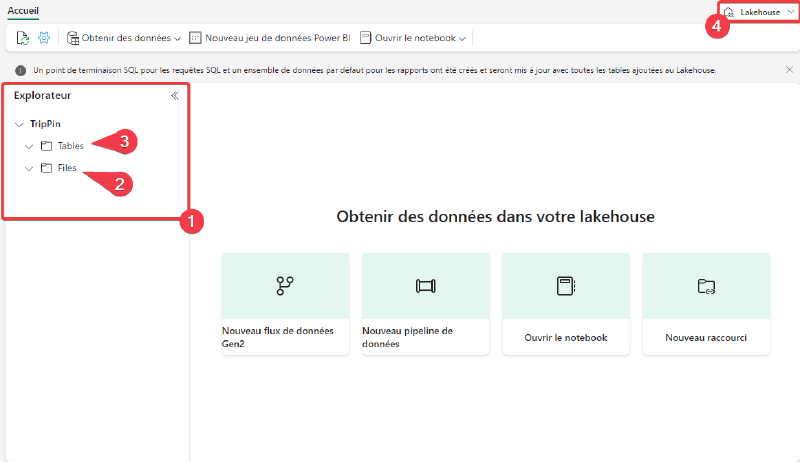Switch to the Accueil tab
800x462 pixels.
[x=23, y=11]
